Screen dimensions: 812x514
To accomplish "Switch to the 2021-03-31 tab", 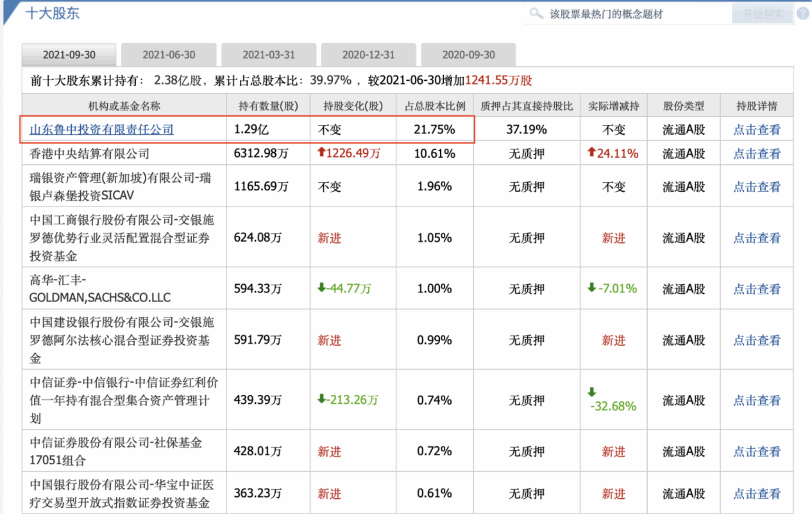I will (x=269, y=55).
